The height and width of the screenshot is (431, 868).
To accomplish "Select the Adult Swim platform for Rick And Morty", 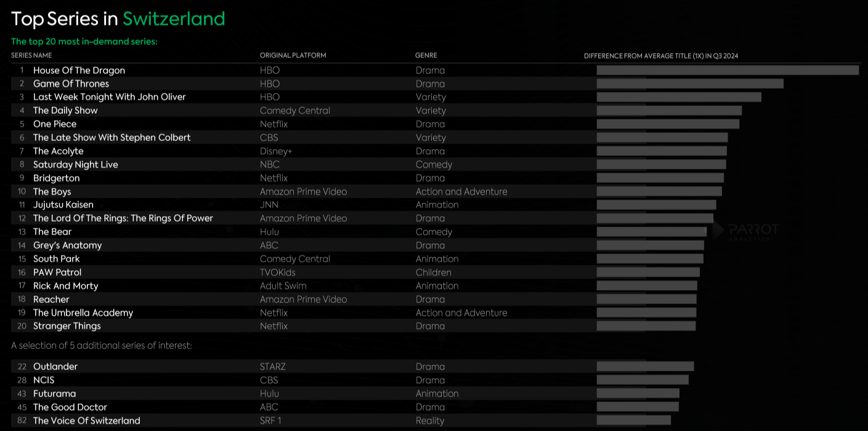I will coord(283,286).
